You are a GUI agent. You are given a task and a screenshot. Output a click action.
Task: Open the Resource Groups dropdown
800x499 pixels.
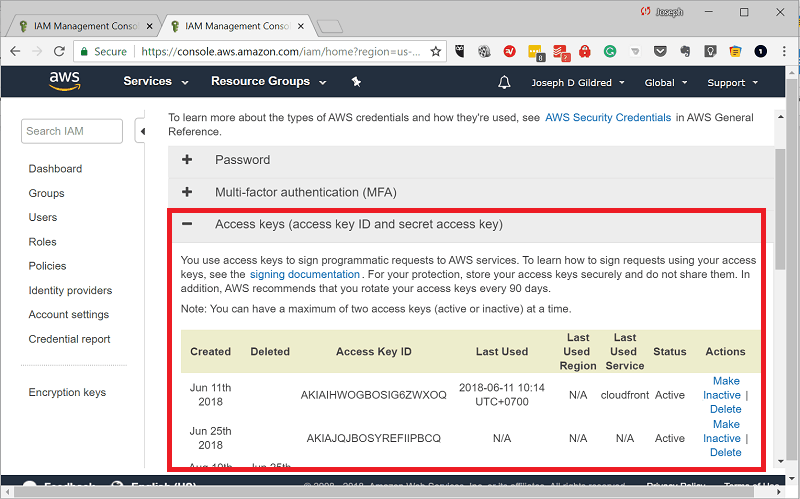coord(268,82)
